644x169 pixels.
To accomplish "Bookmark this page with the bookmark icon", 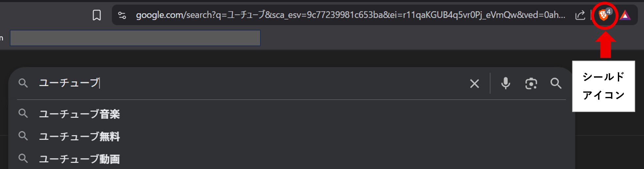I will pos(97,15).
